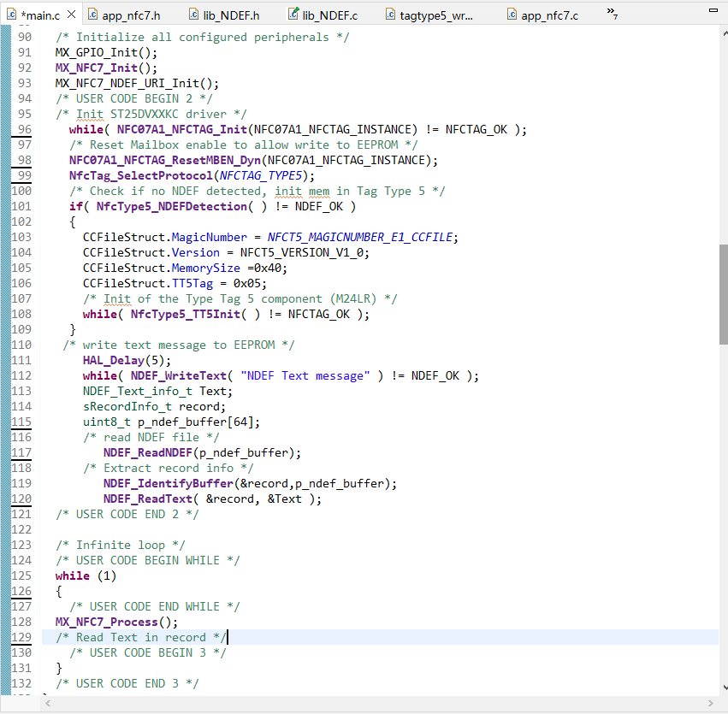Viewport: 728px width, 714px height.
Task: Show the hidden editor tabs list
Action: pos(613,13)
